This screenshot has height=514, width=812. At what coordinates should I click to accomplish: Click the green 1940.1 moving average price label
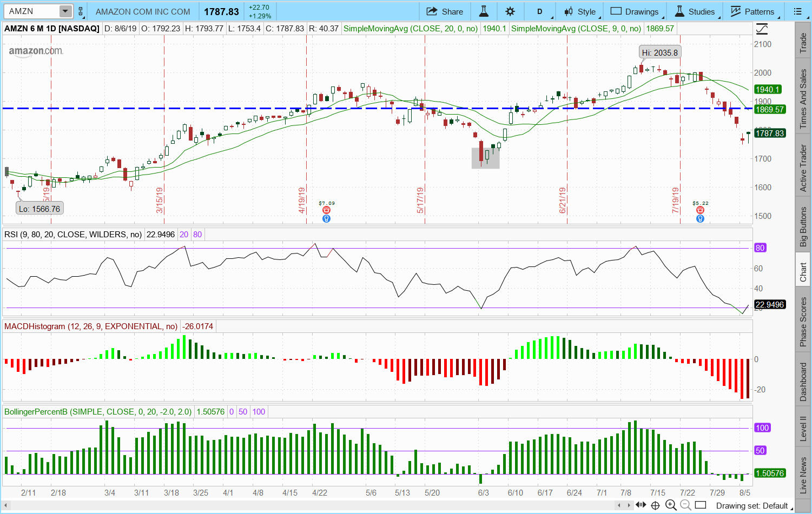pyautogui.click(x=768, y=90)
